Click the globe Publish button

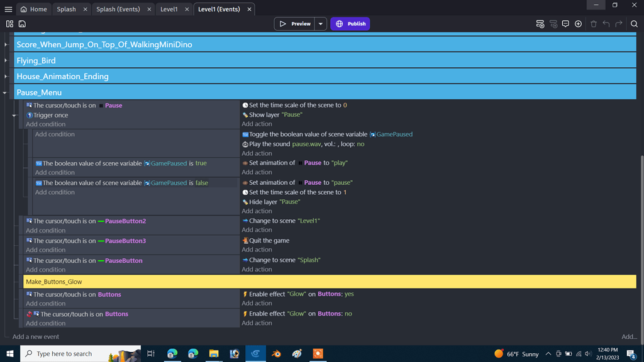(350, 24)
